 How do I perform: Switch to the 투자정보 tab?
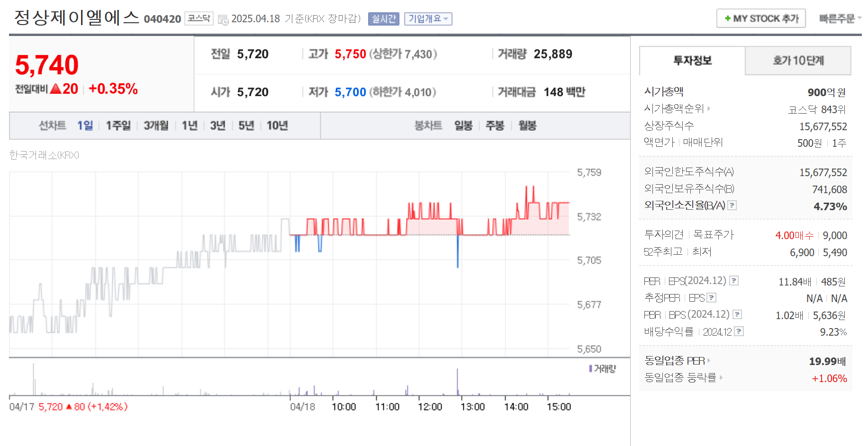(x=692, y=61)
